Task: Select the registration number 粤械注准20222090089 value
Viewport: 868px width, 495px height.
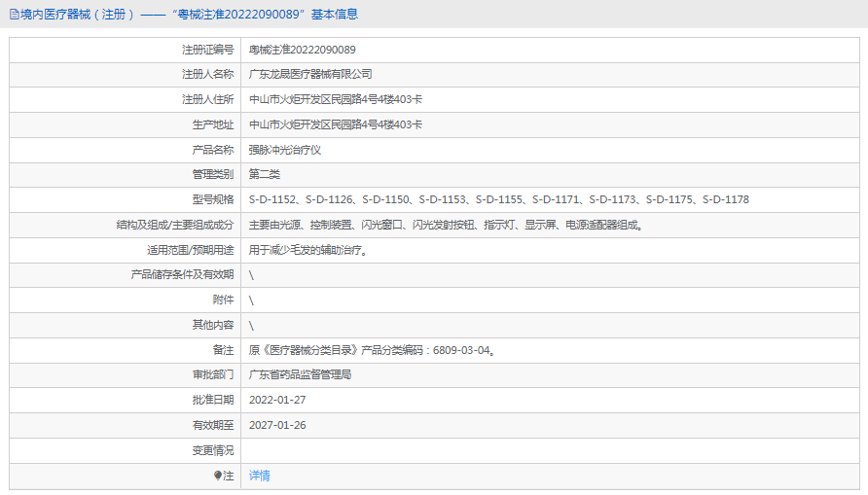Action: tap(303, 50)
